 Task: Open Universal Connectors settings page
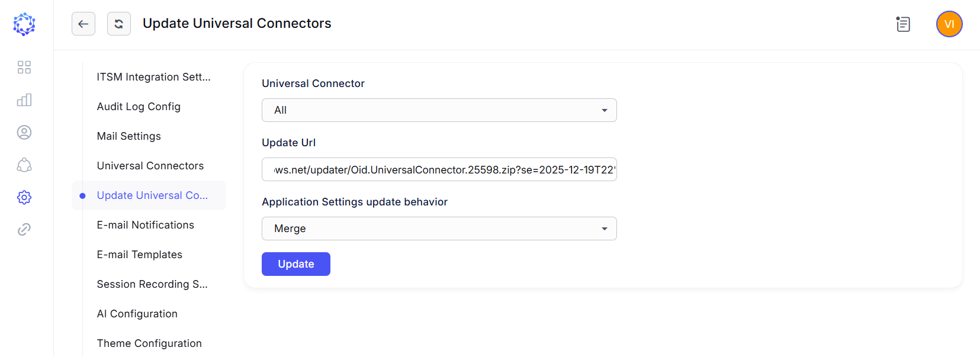point(150,166)
